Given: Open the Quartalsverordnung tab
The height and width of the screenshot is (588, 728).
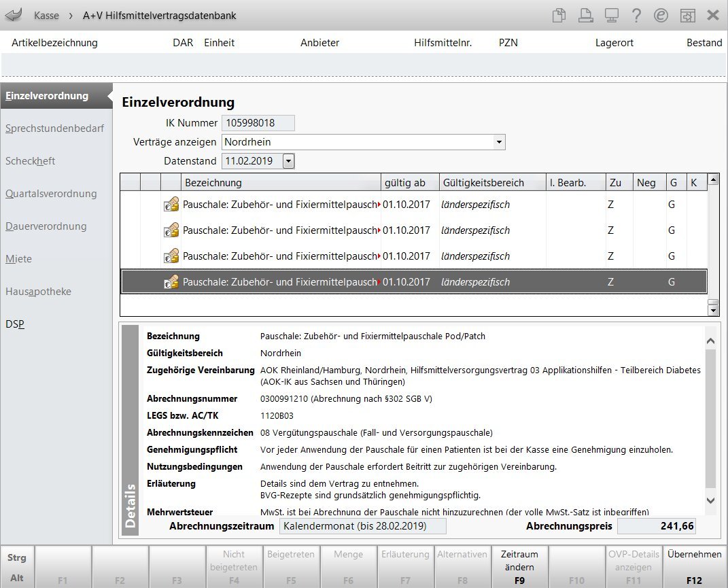Looking at the screenshot, I should (x=51, y=194).
